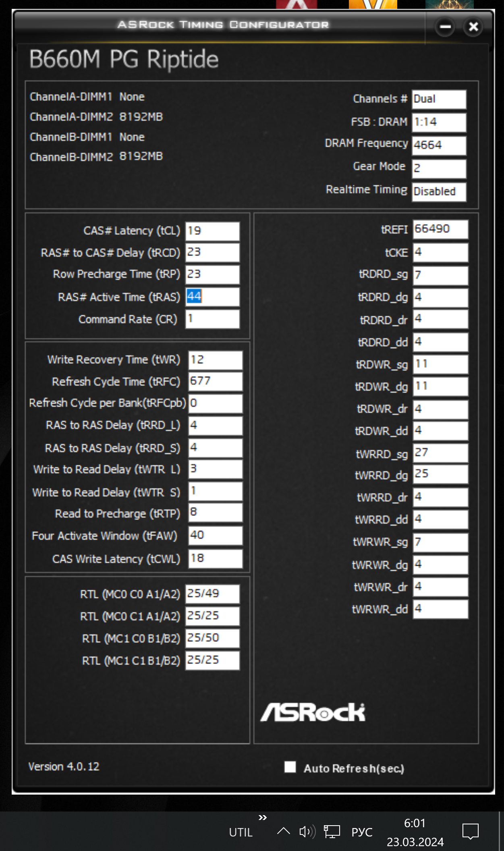
Task: Click the ChannelA-DIMM1 None entry
Action: point(87,97)
